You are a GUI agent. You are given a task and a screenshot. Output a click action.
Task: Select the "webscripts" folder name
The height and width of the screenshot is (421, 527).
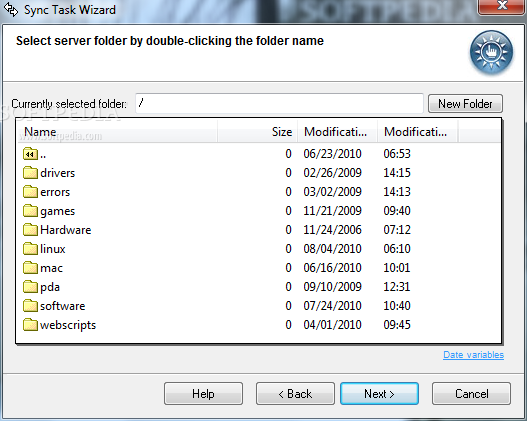pos(68,325)
